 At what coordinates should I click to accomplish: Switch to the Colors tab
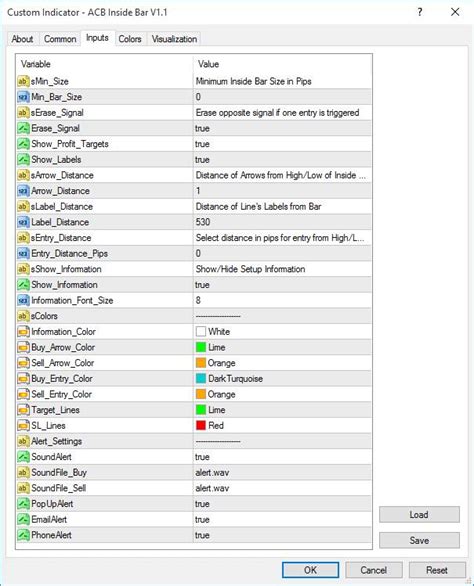click(130, 39)
